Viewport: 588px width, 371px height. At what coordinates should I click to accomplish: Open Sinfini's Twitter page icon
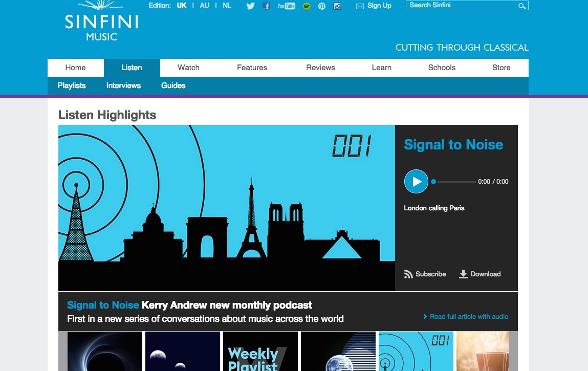point(250,6)
